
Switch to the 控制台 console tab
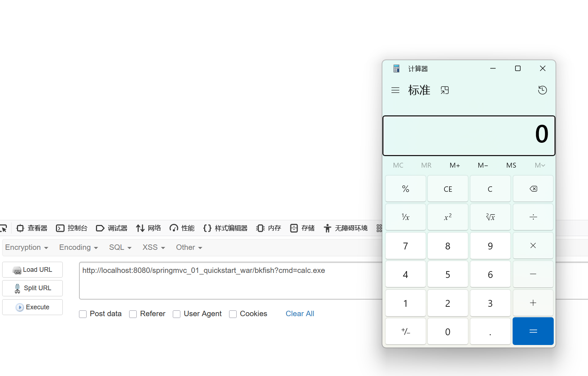click(72, 228)
